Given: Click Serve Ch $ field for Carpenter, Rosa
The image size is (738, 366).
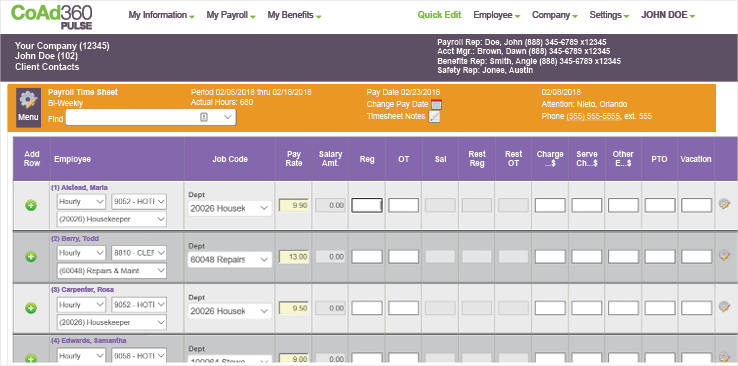Looking at the screenshot, I should [x=587, y=308].
